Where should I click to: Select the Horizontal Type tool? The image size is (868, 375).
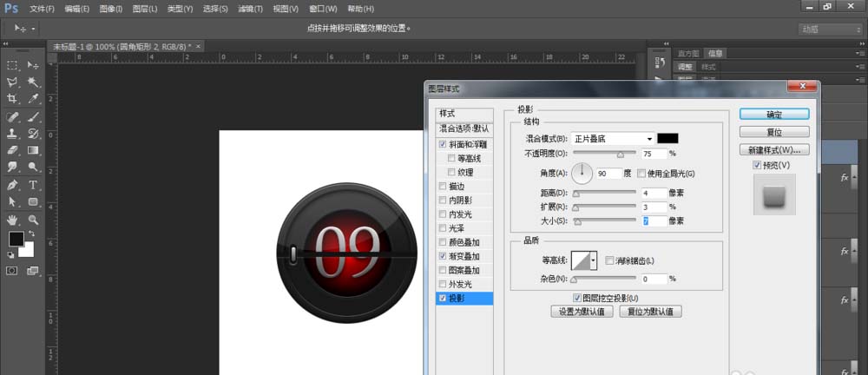[33, 185]
